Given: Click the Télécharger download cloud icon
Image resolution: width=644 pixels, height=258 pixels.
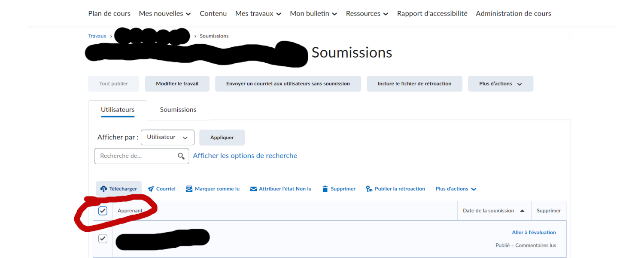Looking at the screenshot, I should 103,189.
